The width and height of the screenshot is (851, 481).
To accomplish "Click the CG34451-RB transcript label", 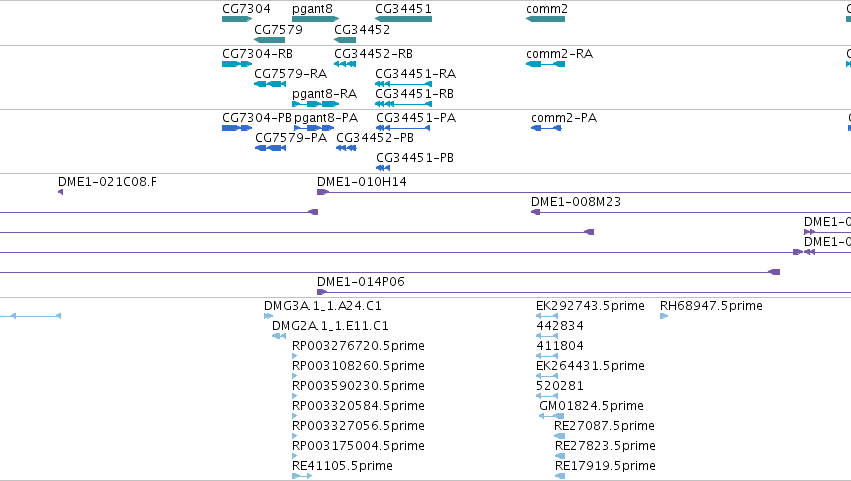I will (415, 94).
